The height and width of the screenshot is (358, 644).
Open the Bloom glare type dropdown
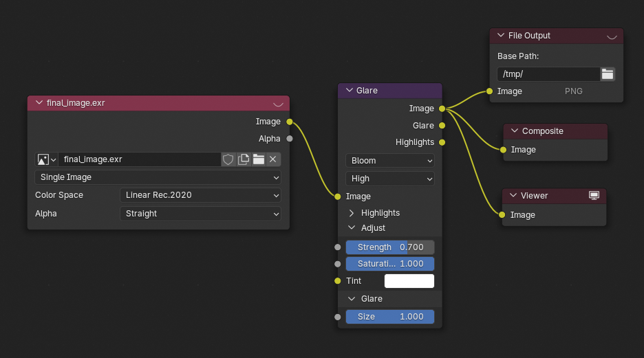point(389,161)
